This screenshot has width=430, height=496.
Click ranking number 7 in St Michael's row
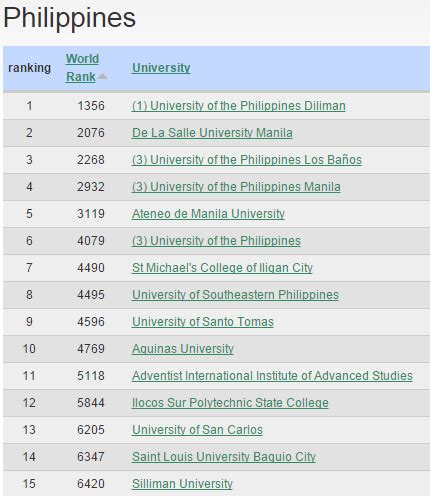click(x=29, y=268)
